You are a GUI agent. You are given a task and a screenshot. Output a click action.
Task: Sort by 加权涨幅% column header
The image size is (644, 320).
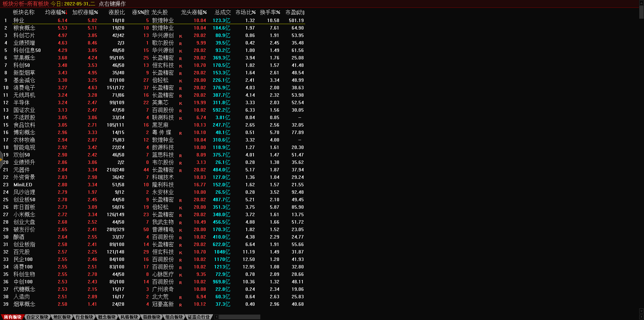[x=85, y=12]
